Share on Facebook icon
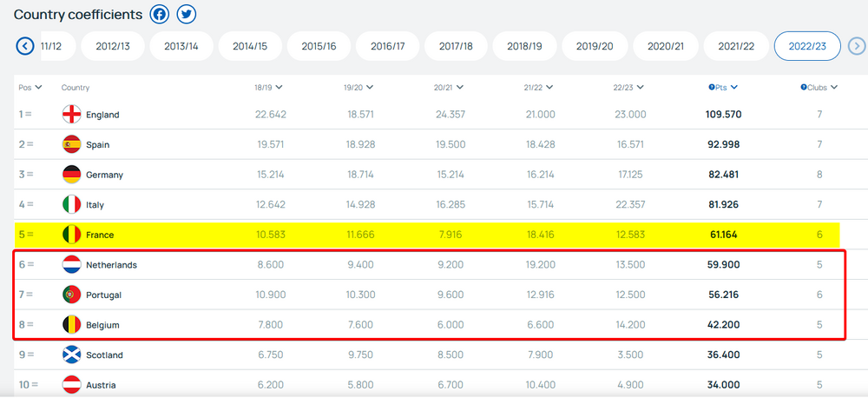The height and width of the screenshot is (398, 868). [159, 14]
